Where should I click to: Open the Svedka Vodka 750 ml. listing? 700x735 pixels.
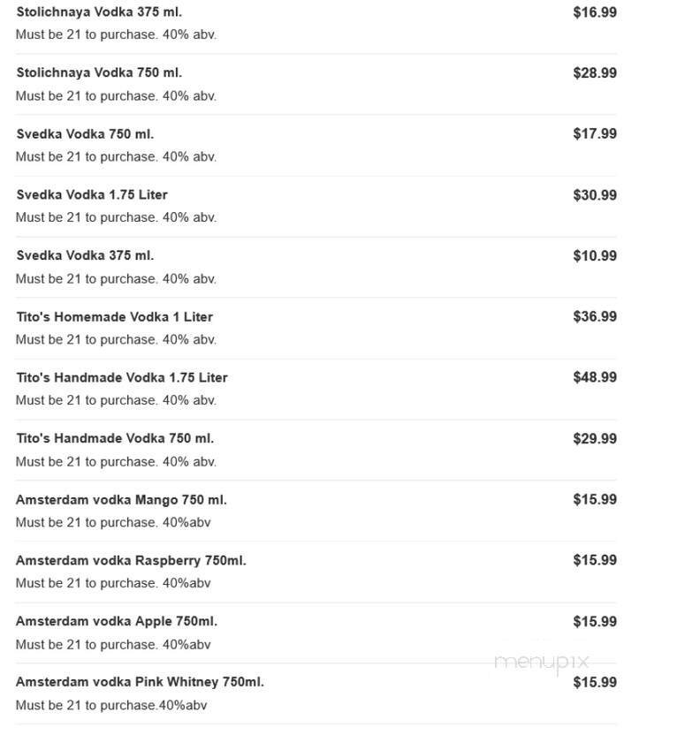(85, 134)
